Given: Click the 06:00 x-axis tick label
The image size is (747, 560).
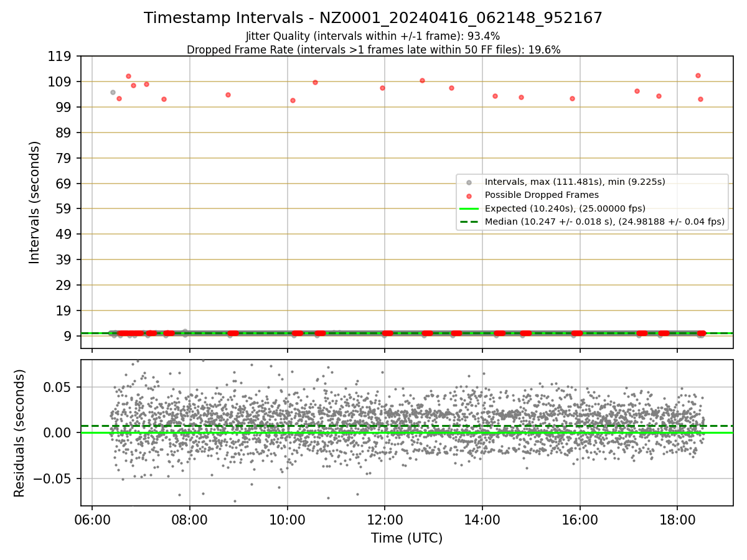Looking at the screenshot, I should (92, 519).
